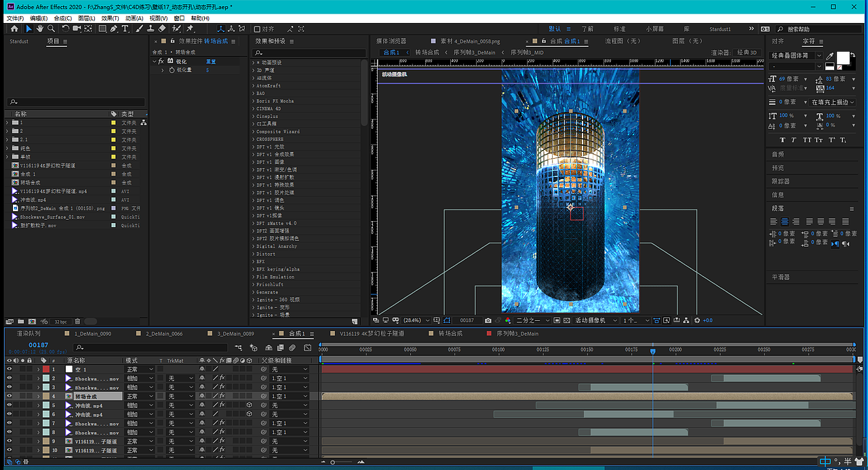Activate the Clone Stamp tool
This screenshot has width=868, height=470.
coord(151,29)
